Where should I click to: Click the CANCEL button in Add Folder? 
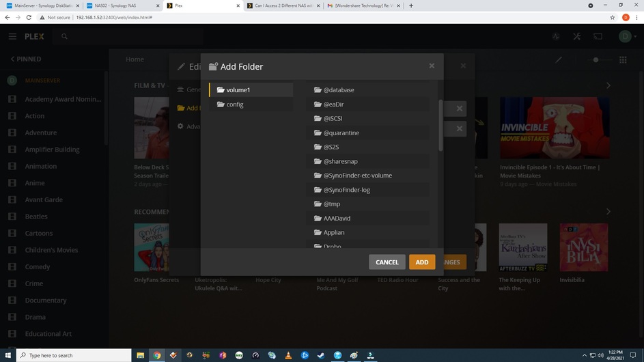click(x=387, y=262)
